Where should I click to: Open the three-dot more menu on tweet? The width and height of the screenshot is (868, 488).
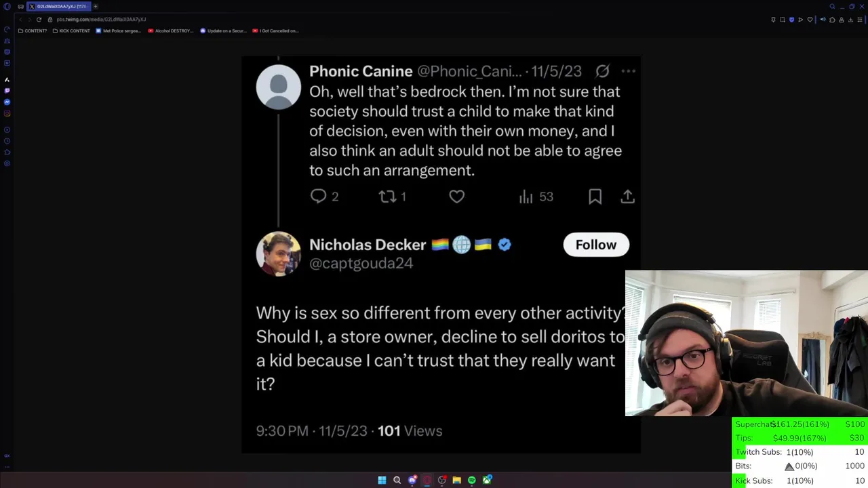point(628,70)
